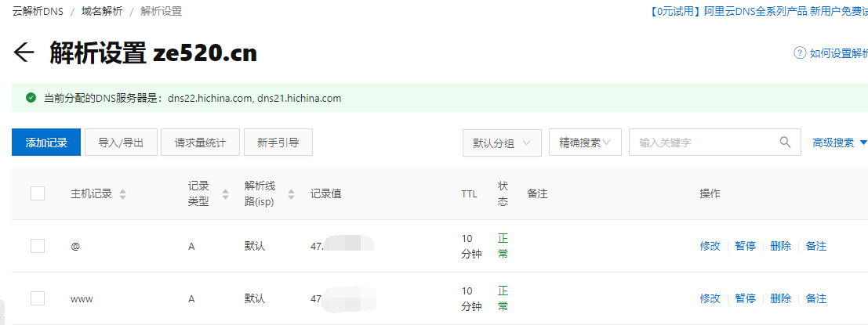Screen dimensions: 868x325
Task: Click 暂停 for the www record
Action: [x=745, y=298]
